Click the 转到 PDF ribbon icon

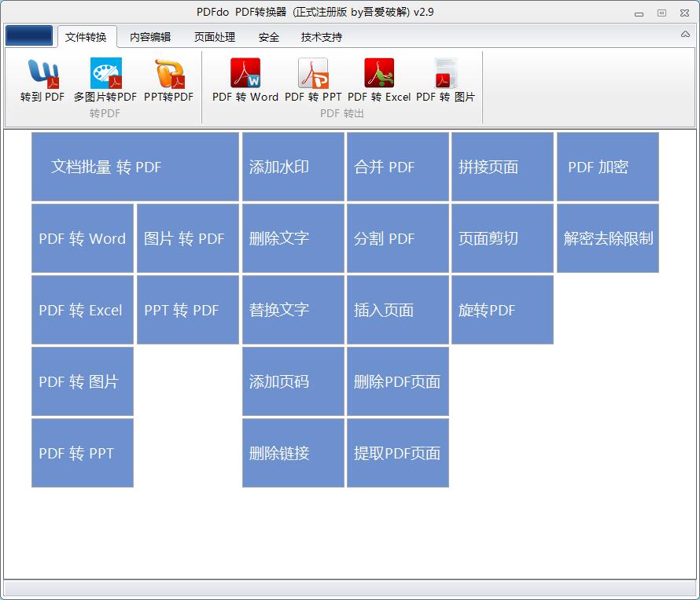tap(42, 80)
